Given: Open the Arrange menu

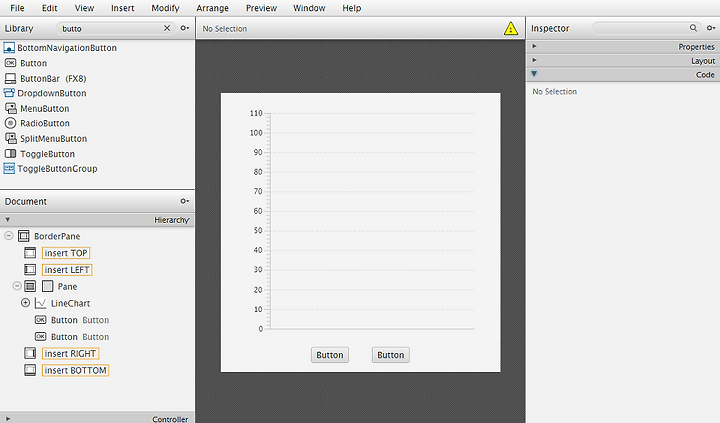Looking at the screenshot, I should pyautogui.click(x=212, y=8).
